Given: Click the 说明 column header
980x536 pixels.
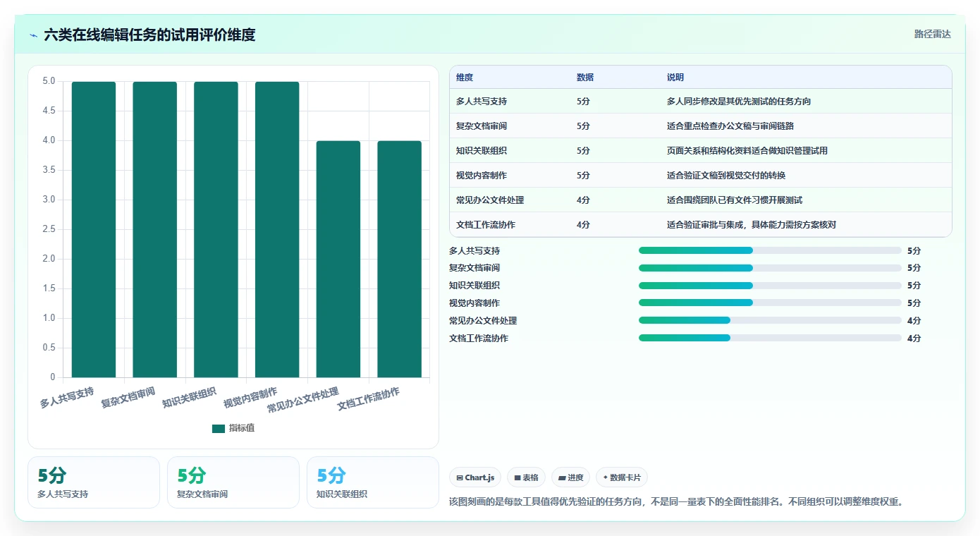Looking at the screenshot, I should [x=675, y=78].
